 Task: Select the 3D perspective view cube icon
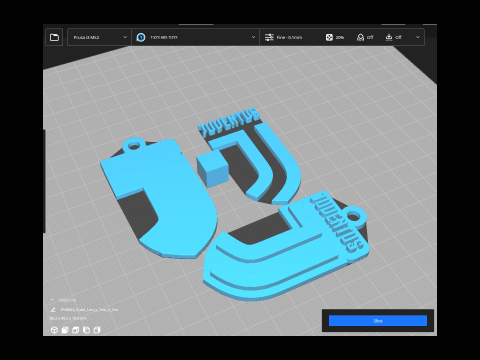point(54,330)
